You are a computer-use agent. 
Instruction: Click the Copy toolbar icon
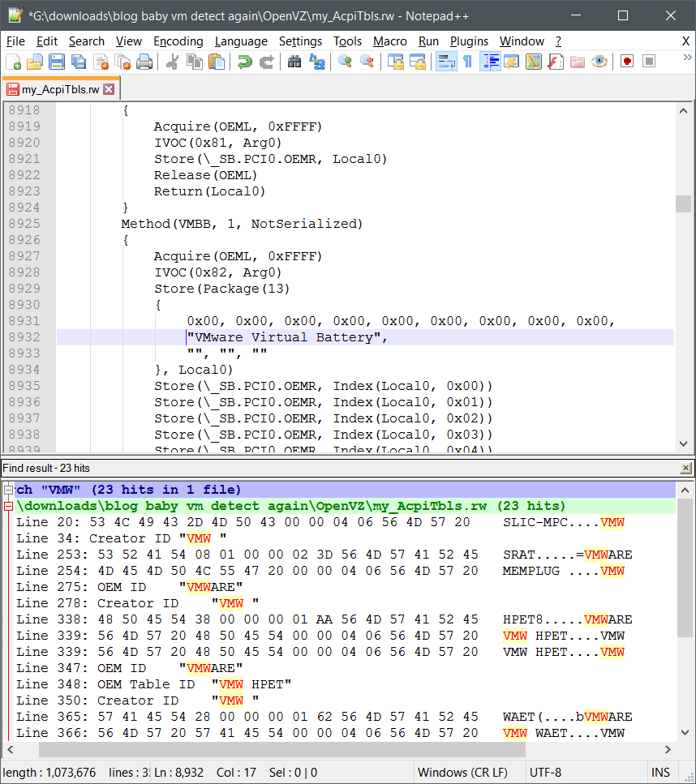tap(194, 62)
